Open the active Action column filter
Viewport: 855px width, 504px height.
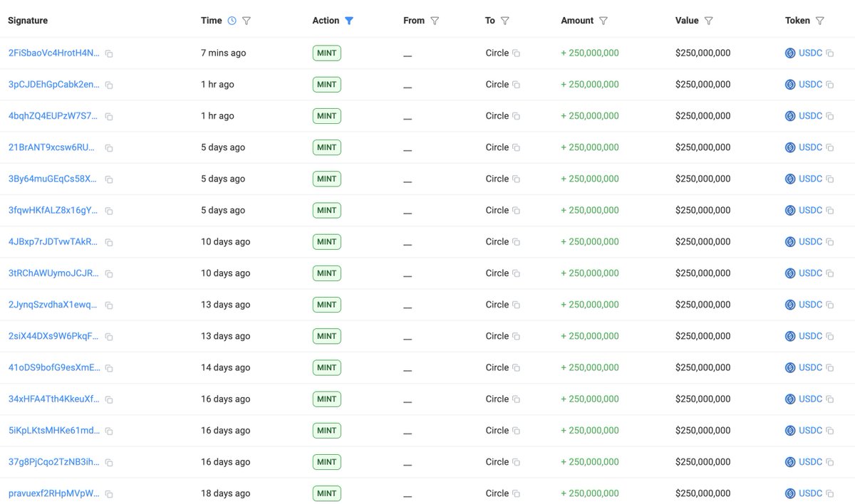click(349, 21)
